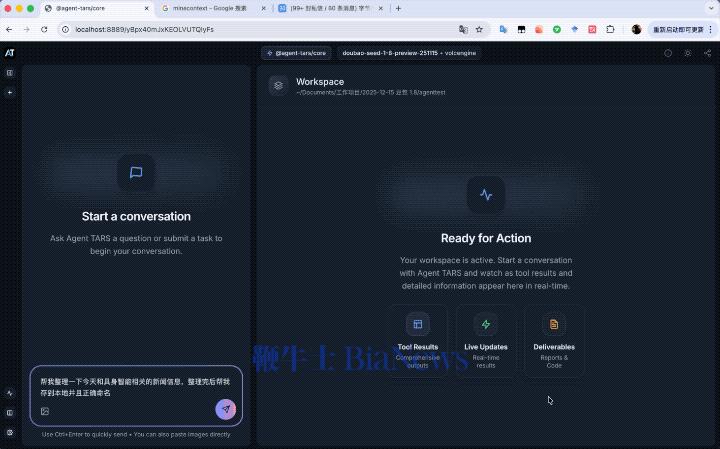720x449 pixels.
Task: Click the Agent TARS logo in top-left
Action: (9, 53)
